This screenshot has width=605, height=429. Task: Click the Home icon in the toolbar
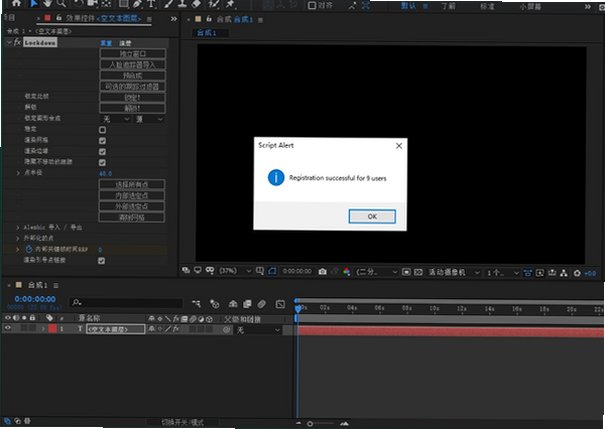coord(16,3)
